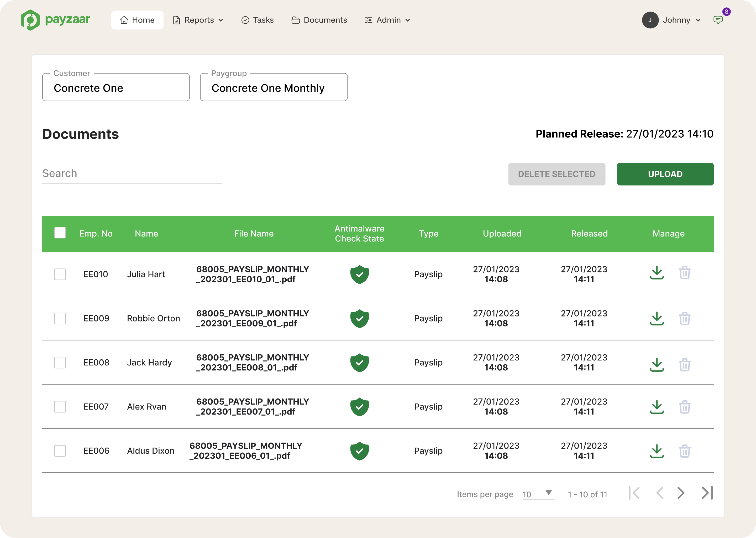
Task: Open the notifications chat icon
Action: pos(718,20)
